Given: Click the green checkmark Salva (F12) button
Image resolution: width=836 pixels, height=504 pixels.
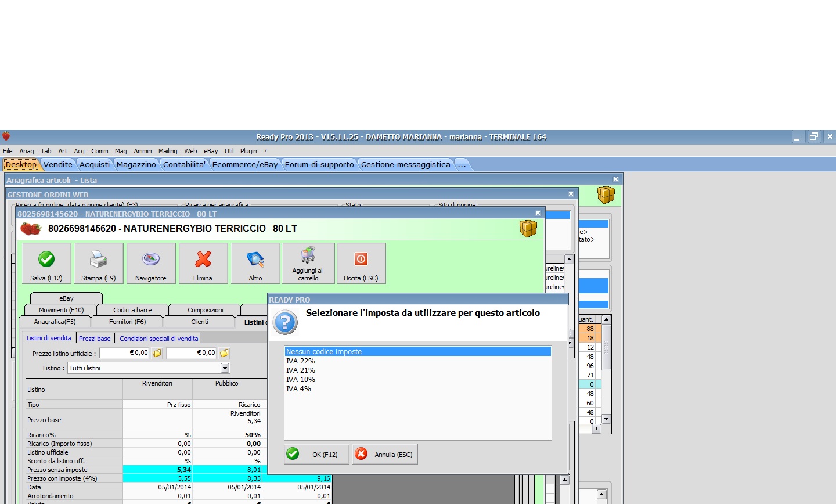Looking at the screenshot, I should (x=46, y=263).
